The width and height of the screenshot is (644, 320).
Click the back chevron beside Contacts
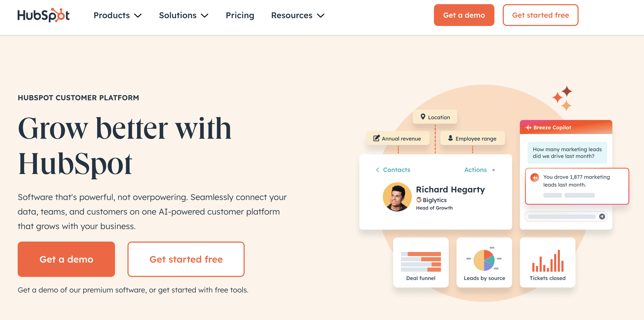[378, 170]
